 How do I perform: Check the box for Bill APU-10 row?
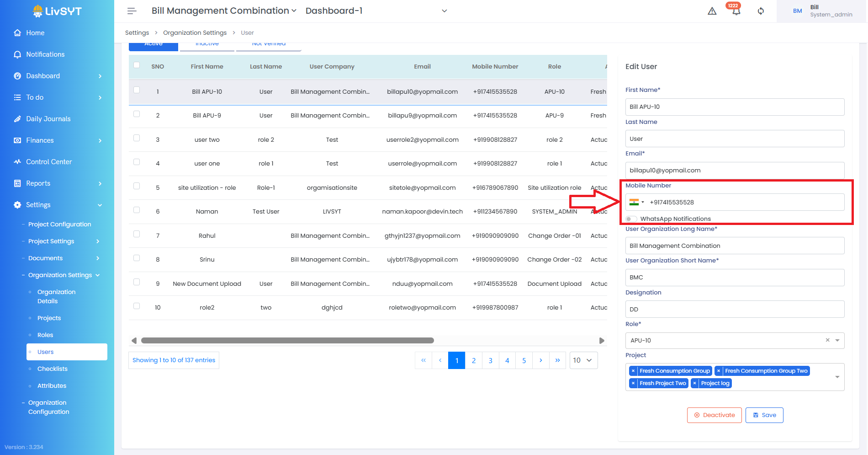137,90
